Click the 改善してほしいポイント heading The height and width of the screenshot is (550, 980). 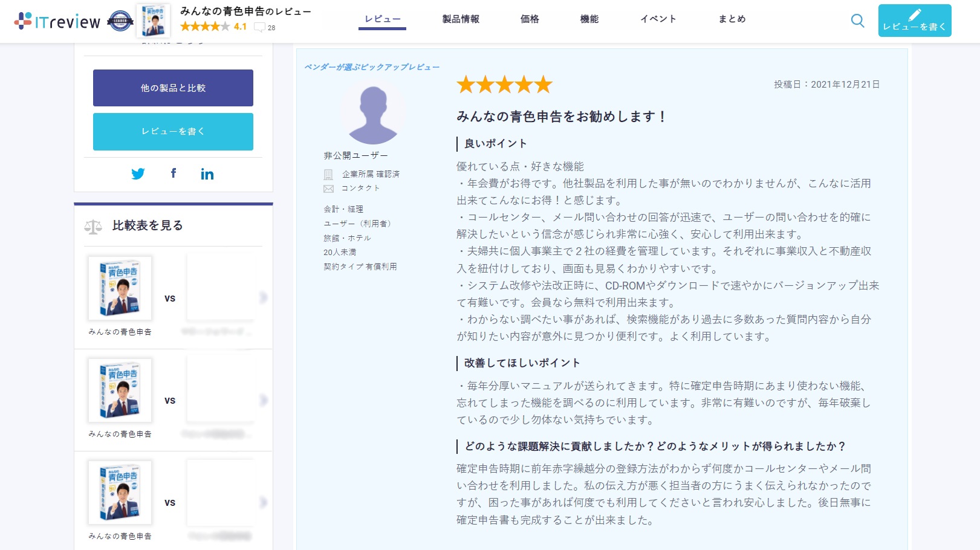pyautogui.click(x=522, y=363)
